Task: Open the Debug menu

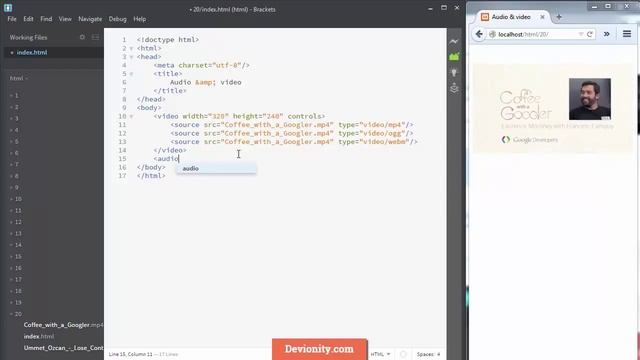Action: (x=118, y=19)
